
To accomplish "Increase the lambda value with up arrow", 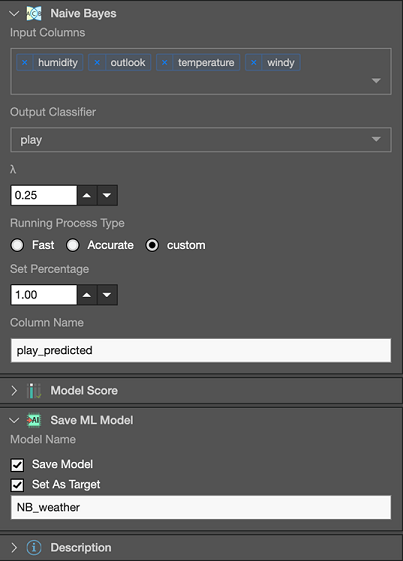I will (87, 195).
